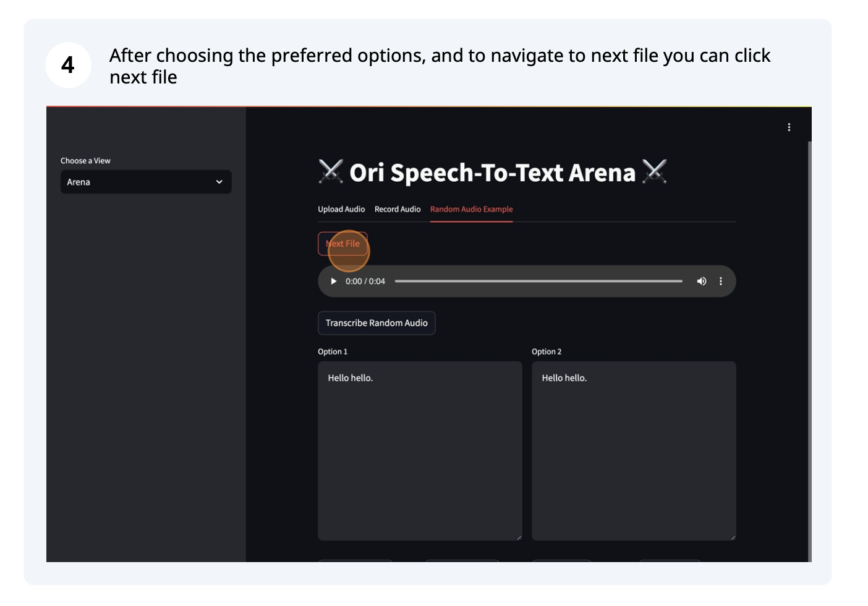Open the audio player's three-dot options

click(720, 281)
